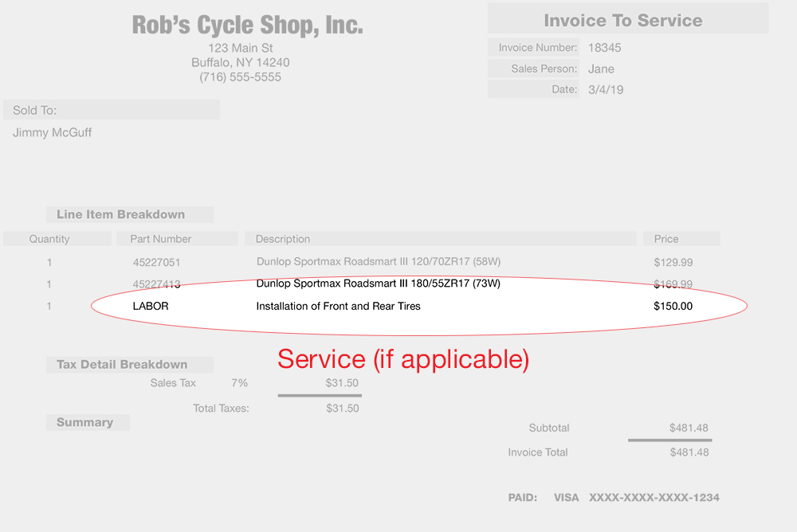Click the Description column header

click(x=283, y=239)
